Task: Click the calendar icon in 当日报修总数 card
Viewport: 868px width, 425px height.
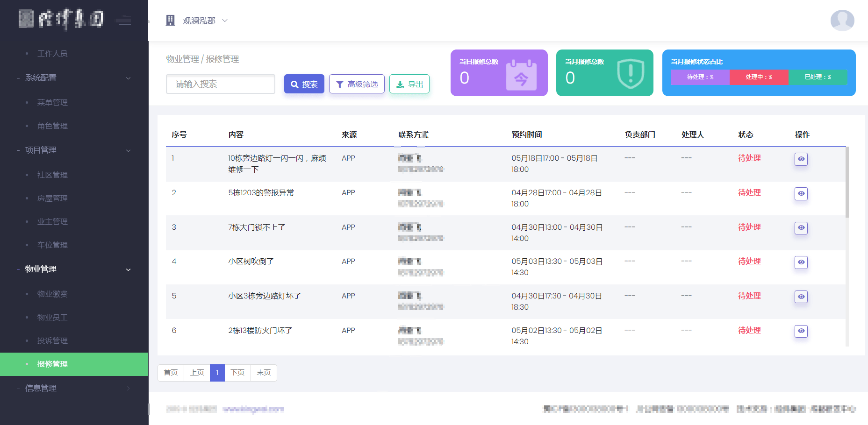Action: (521, 75)
